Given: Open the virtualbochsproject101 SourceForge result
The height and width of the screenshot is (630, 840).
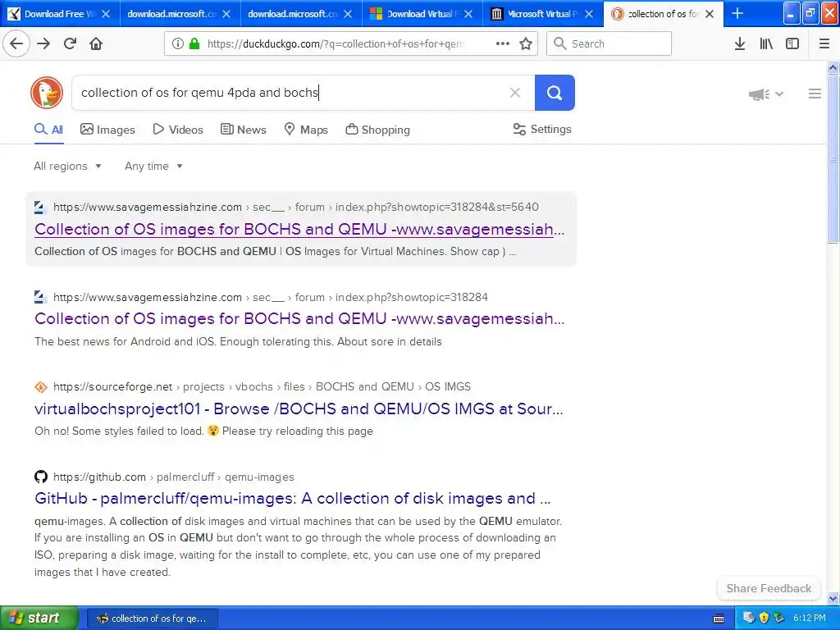Looking at the screenshot, I should pos(299,409).
